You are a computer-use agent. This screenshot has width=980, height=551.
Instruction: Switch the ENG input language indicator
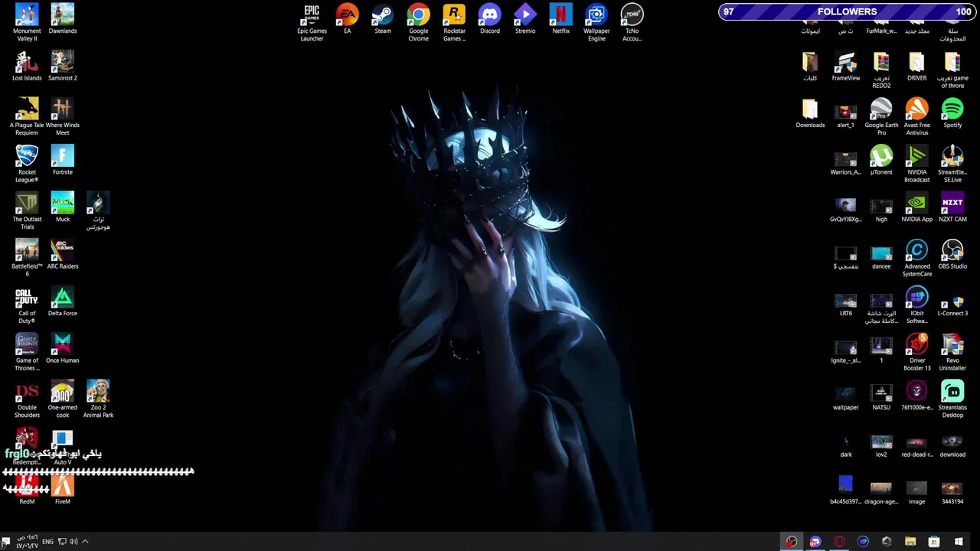point(47,541)
